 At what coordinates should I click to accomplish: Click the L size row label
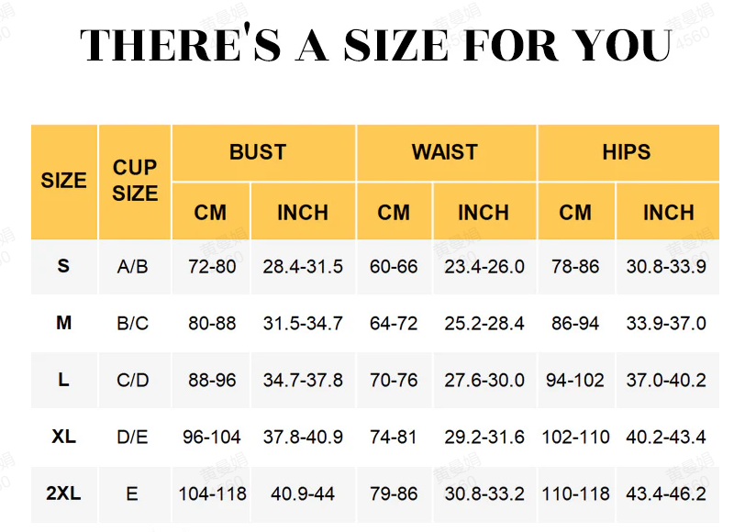[x=63, y=380]
